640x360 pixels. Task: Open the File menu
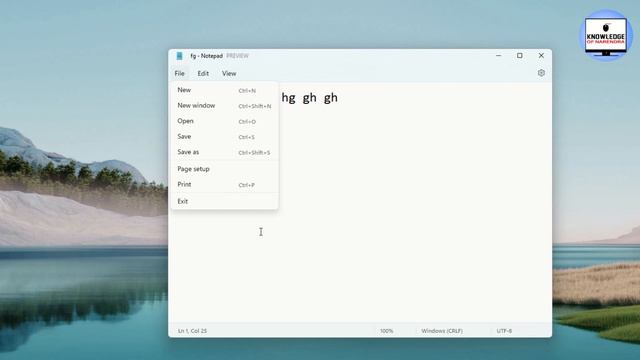180,73
